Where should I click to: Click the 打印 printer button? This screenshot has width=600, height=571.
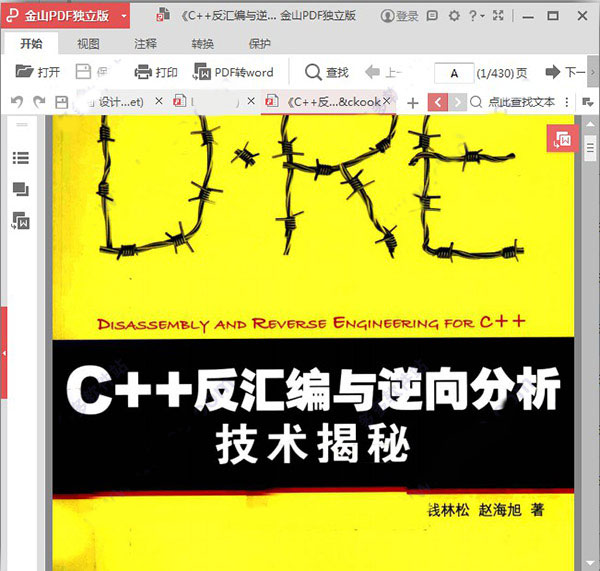[156, 72]
